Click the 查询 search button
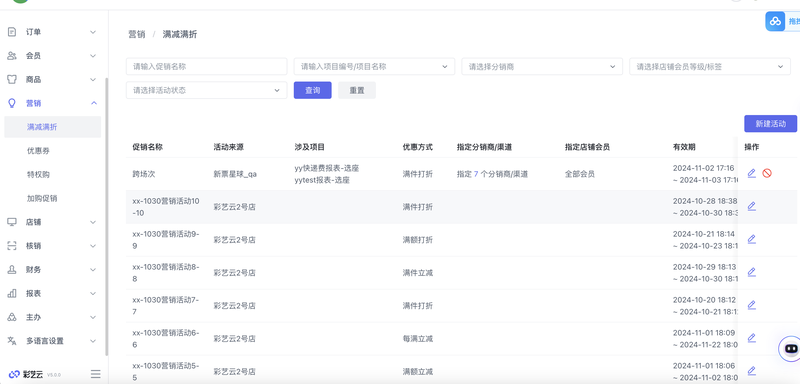 313,90
